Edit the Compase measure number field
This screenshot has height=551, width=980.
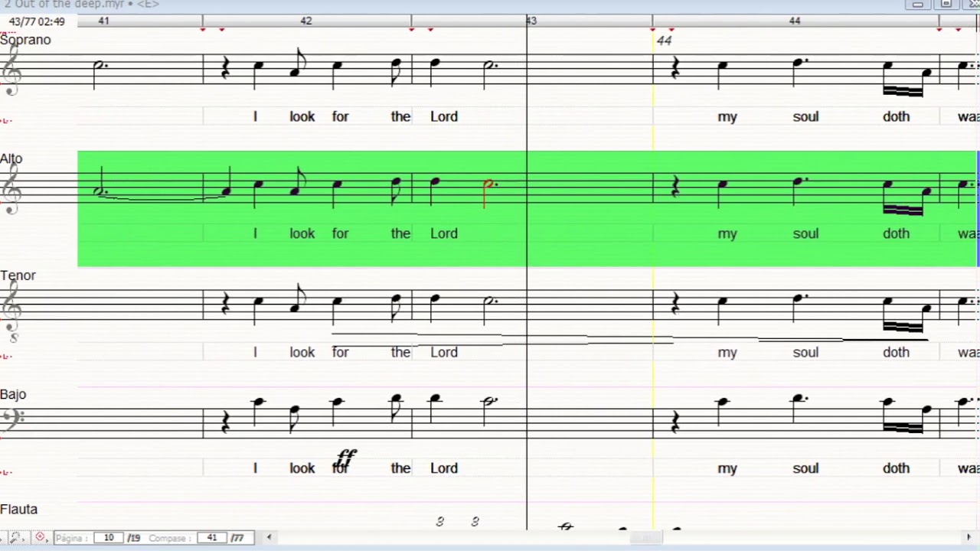(212, 538)
